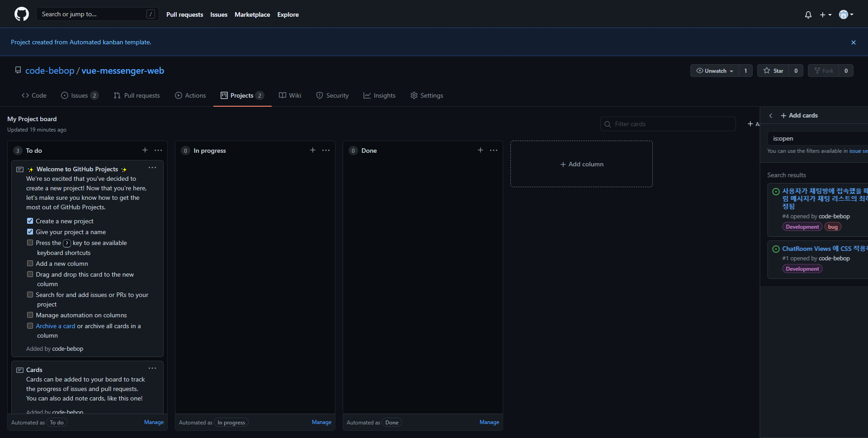Click the magnifier in the Filter cards box

pos(607,124)
